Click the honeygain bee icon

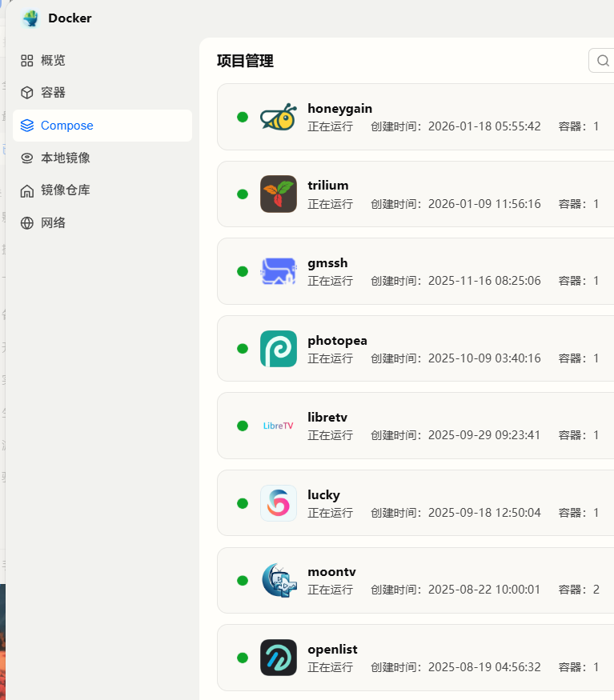(279, 117)
